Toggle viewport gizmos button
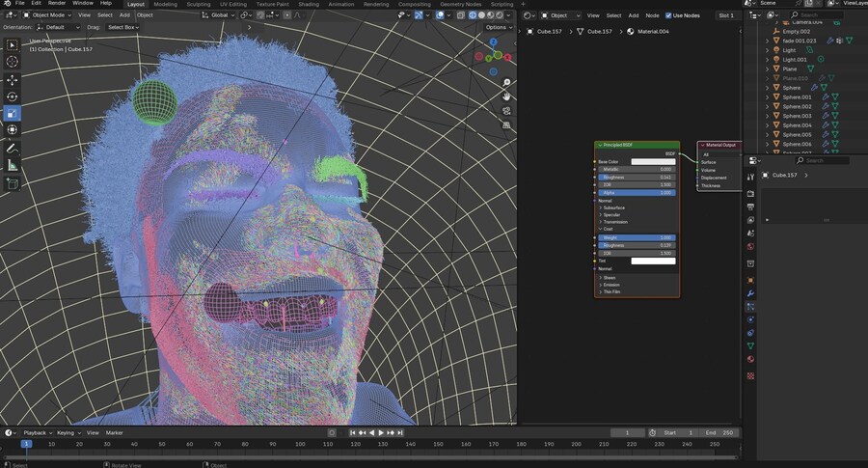Screen dimensions: 868x468 [x=420, y=15]
